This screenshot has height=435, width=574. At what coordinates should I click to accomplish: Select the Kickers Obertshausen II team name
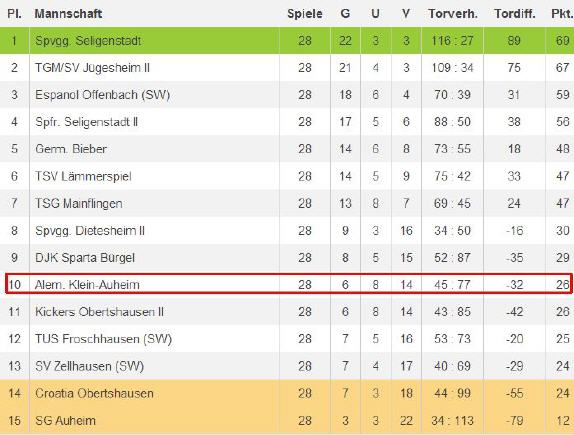pyautogui.click(x=99, y=312)
